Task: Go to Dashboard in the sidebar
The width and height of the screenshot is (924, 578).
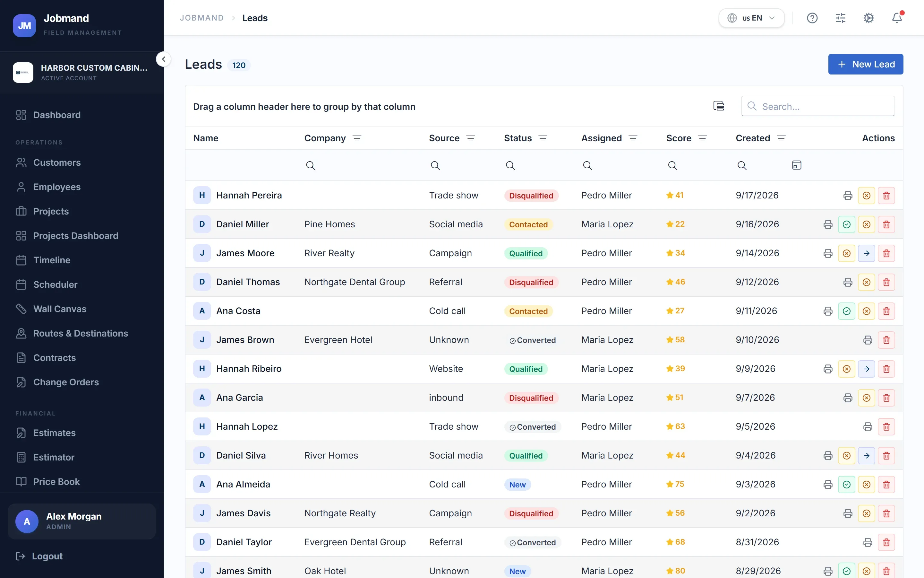Action: (82, 115)
